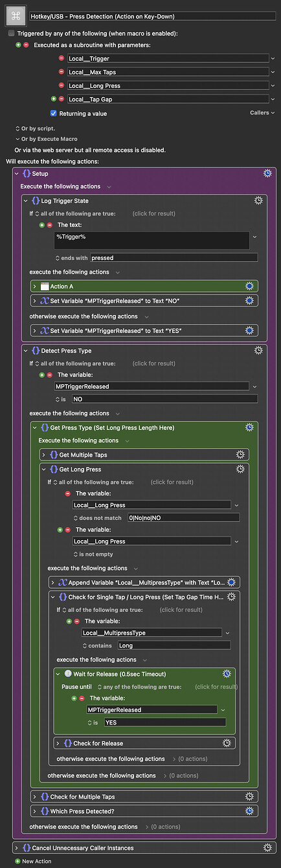This screenshot has width=281, height=868.
Task: Uncheck the 'Returning a value' checkbox
Action: pos(54,113)
